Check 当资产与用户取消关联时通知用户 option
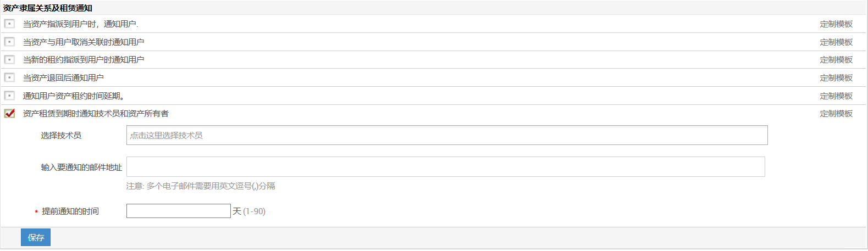Viewport: 868px width, 251px height. [x=9, y=42]
